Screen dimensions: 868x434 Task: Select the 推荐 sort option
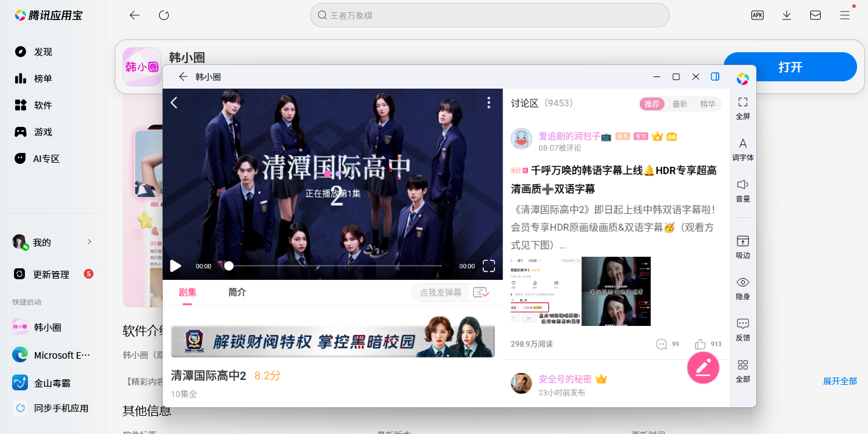(652, 104)
